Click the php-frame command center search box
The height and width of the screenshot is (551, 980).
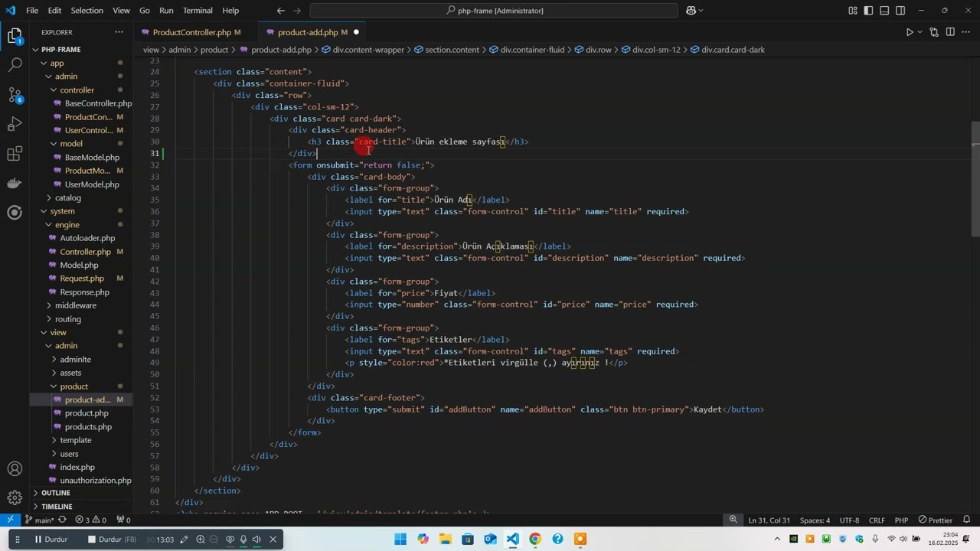click(x=494, y=11)
